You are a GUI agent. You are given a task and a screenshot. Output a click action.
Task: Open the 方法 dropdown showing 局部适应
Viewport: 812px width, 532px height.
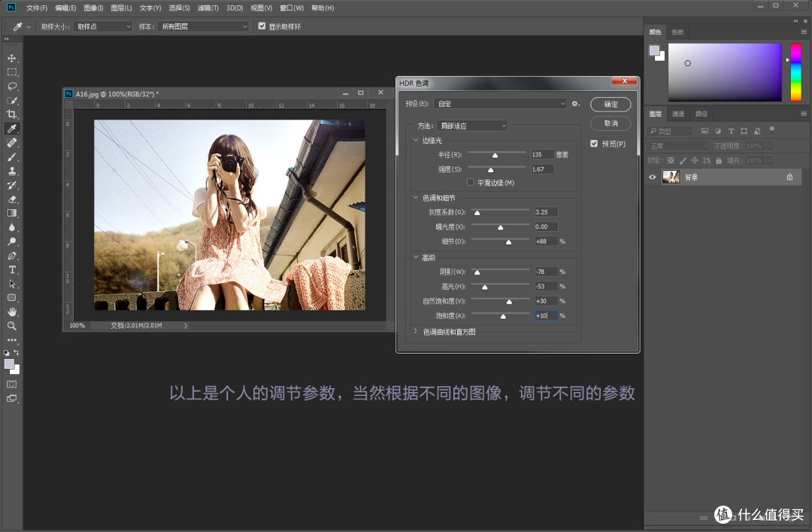click(472, 125)
